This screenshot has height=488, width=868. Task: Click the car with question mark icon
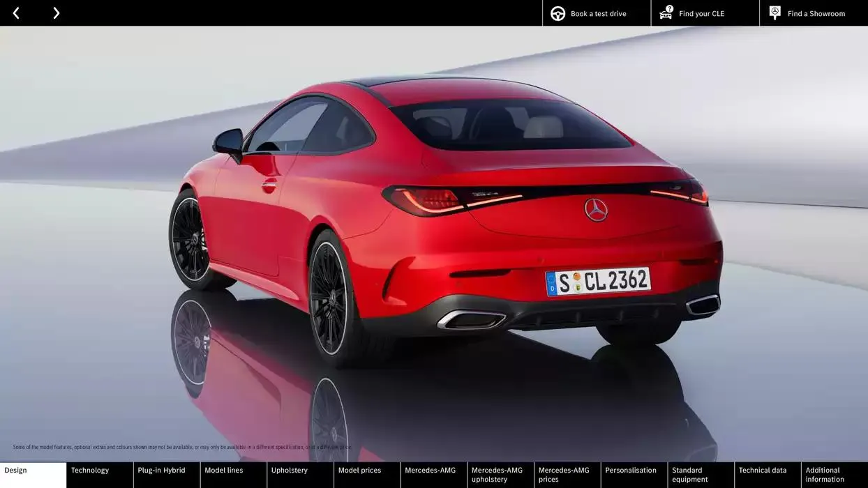[x=665, y=11]
